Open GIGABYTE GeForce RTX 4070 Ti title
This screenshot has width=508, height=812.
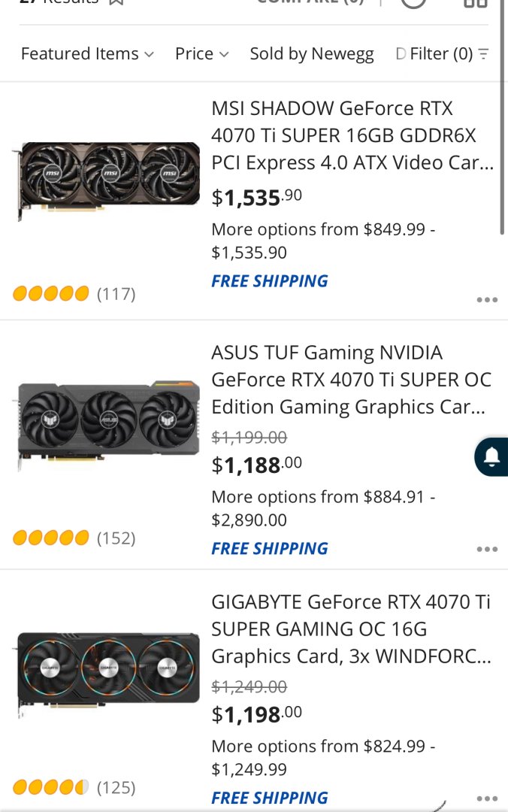(351, 629)
